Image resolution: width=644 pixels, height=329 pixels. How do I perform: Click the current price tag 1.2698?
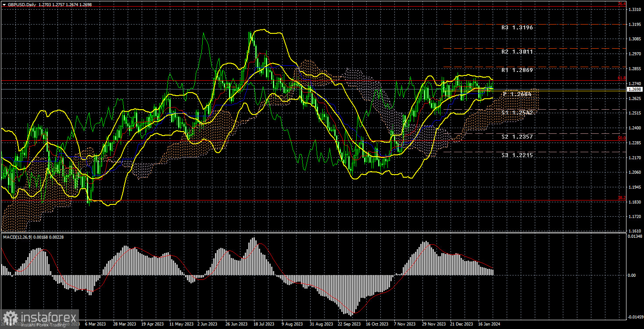pyautogui.click(x=635, y=89)
